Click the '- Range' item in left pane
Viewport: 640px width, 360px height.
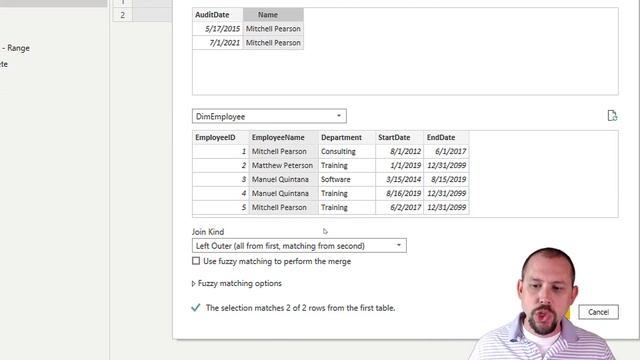click(x=16, y=48)
